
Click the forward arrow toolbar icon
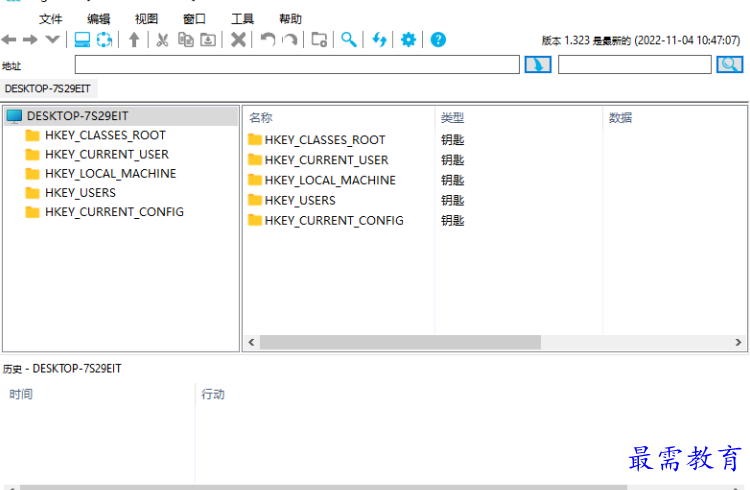pyautogui.click(x=30, y=40)
